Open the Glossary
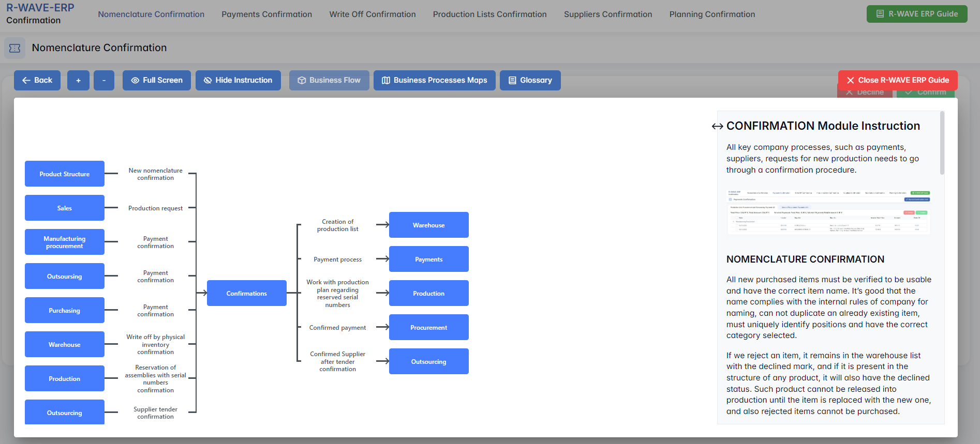Screen dimensions: 980x444 [530, 81]
